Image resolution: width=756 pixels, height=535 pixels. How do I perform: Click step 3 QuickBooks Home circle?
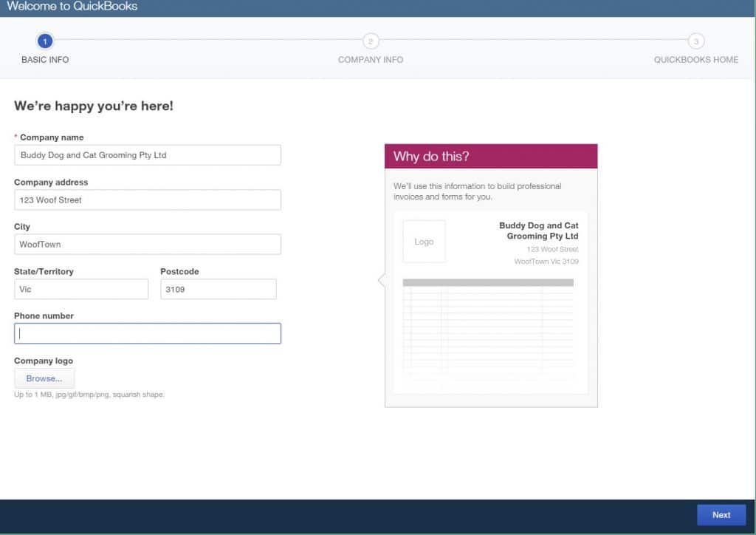click(x=695, y=41)
